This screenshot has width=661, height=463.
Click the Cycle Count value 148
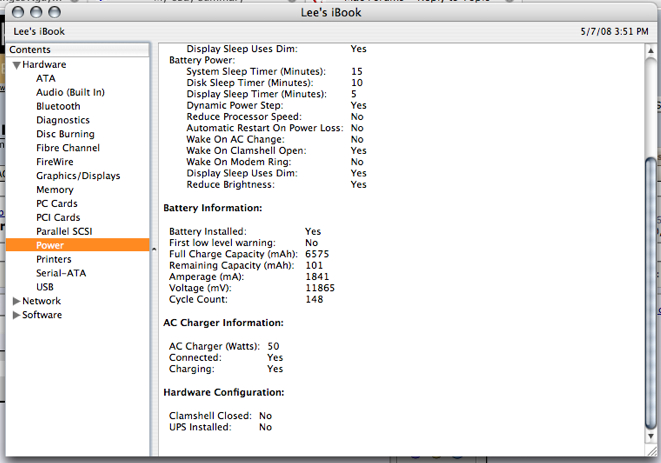[x=314, y=299]
